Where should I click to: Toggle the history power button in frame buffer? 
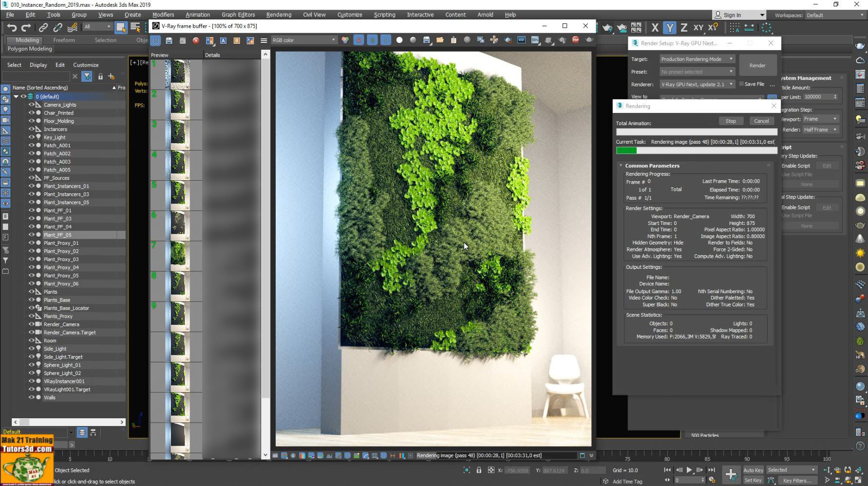(x=155, y=40)
